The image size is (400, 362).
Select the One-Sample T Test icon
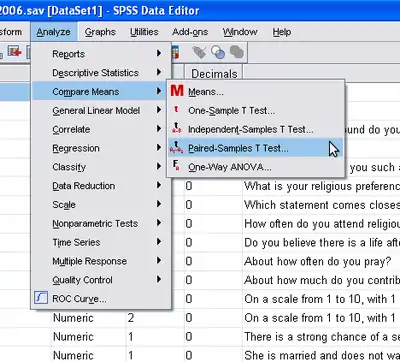pyautogui.click(x=176, y=109)
